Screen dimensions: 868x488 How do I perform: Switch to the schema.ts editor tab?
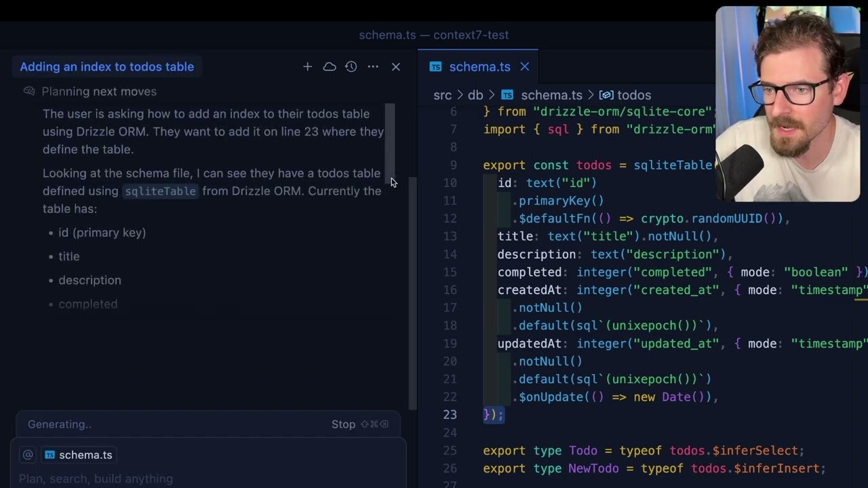coord(479,66)
